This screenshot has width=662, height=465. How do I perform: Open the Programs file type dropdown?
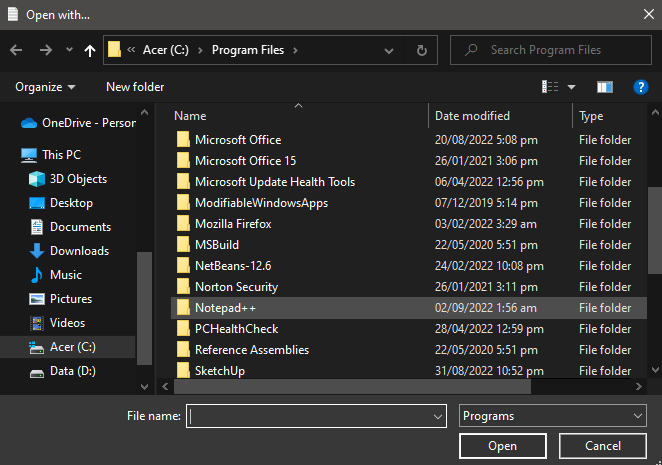pyautogui.click(x=553, y=416)
